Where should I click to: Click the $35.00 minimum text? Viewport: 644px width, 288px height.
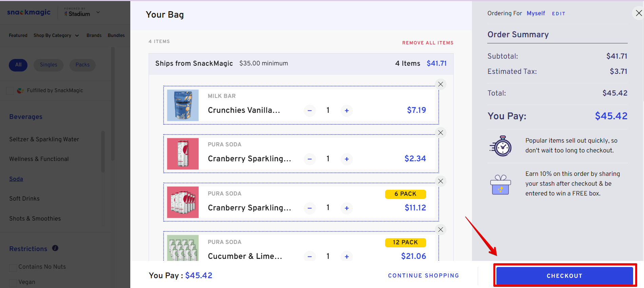click(264, 63)
